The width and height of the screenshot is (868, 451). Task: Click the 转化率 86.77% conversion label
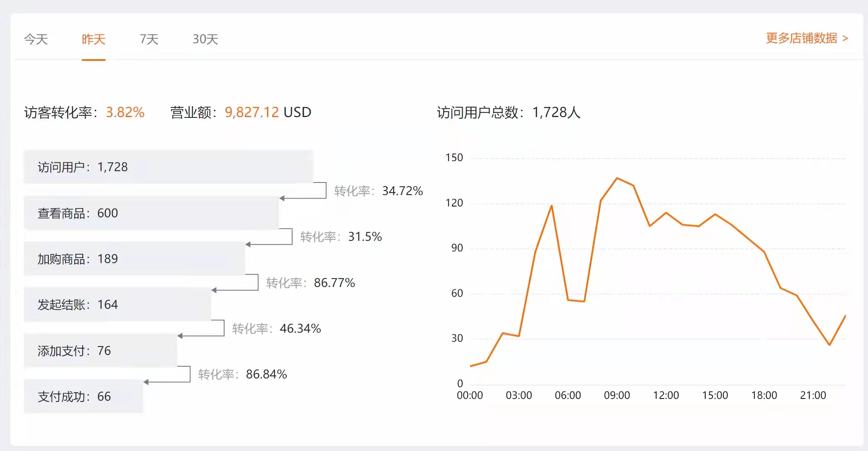click(310, 283)
